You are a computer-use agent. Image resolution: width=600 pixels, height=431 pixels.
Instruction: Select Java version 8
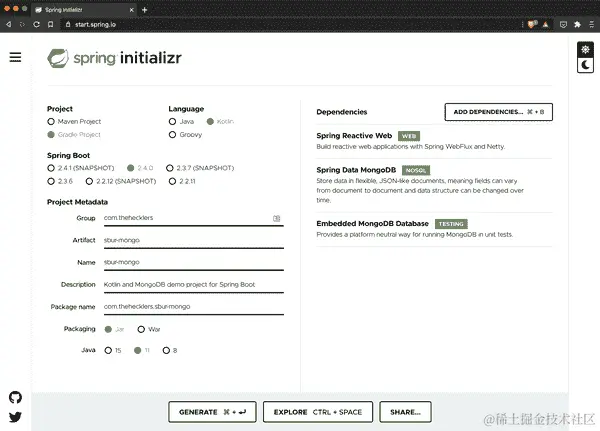tap(166, 350)
